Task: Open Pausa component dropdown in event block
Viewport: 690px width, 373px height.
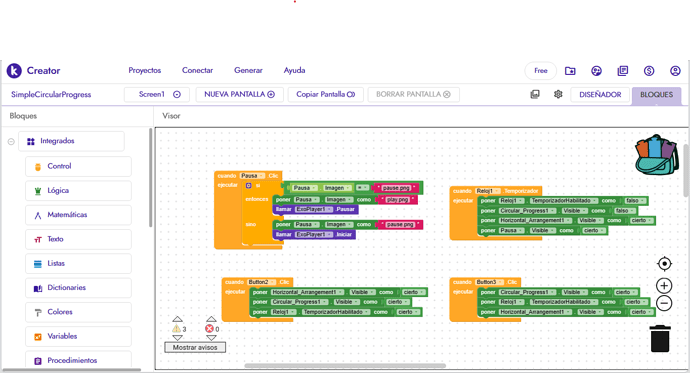Action: 253,176
